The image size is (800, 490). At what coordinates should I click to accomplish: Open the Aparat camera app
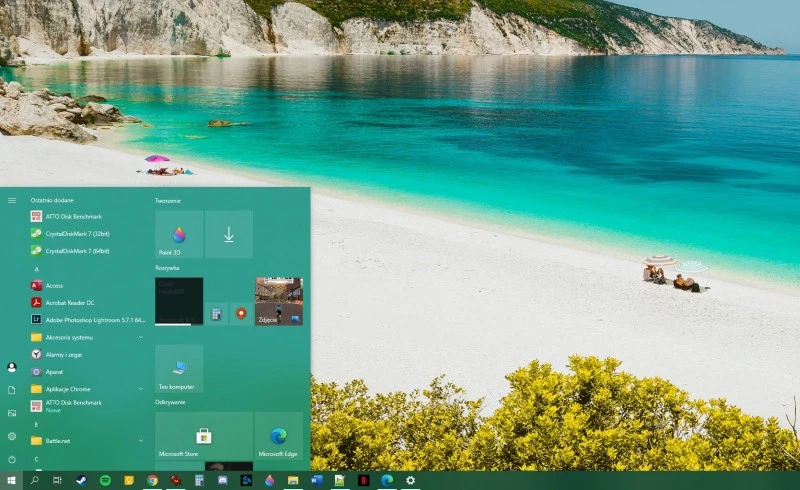click(x=88, y=372)
